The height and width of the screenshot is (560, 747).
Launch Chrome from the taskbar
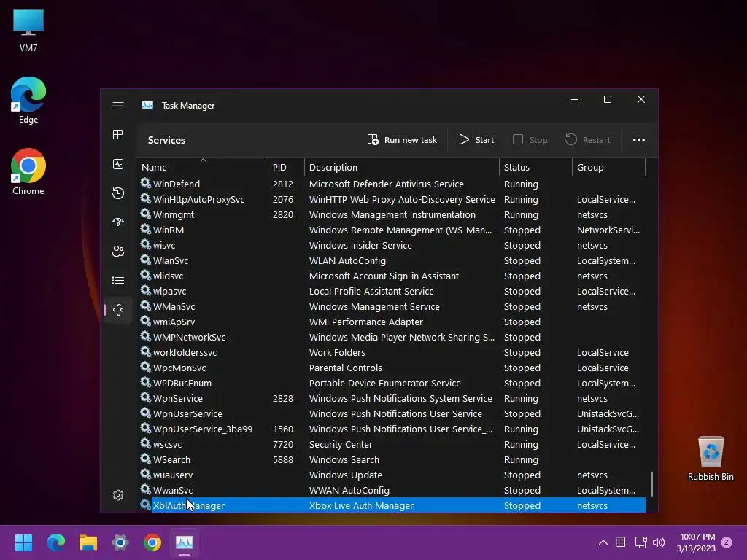click(x=152, y=542)
